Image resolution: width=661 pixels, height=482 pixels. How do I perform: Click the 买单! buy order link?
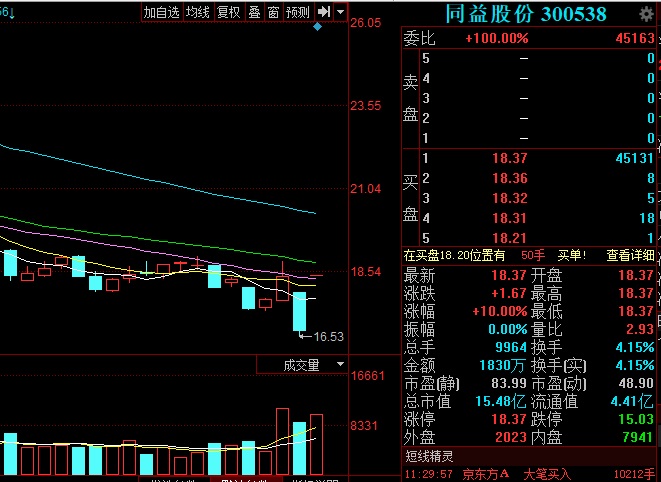point(573,255)
